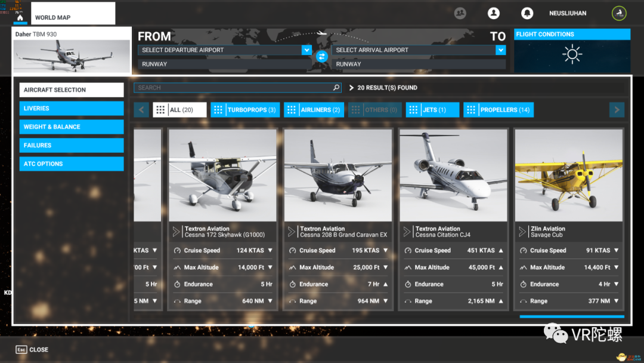This screenshot has height=363, width=644.
Task: Click Max Altitude icon on Grand Caravan card
Action: 292,267
